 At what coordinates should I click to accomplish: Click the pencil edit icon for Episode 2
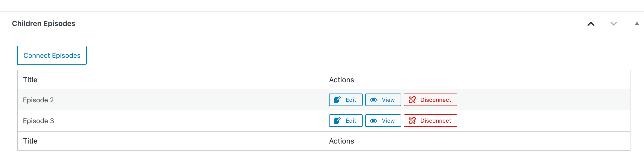click(337, 100)
